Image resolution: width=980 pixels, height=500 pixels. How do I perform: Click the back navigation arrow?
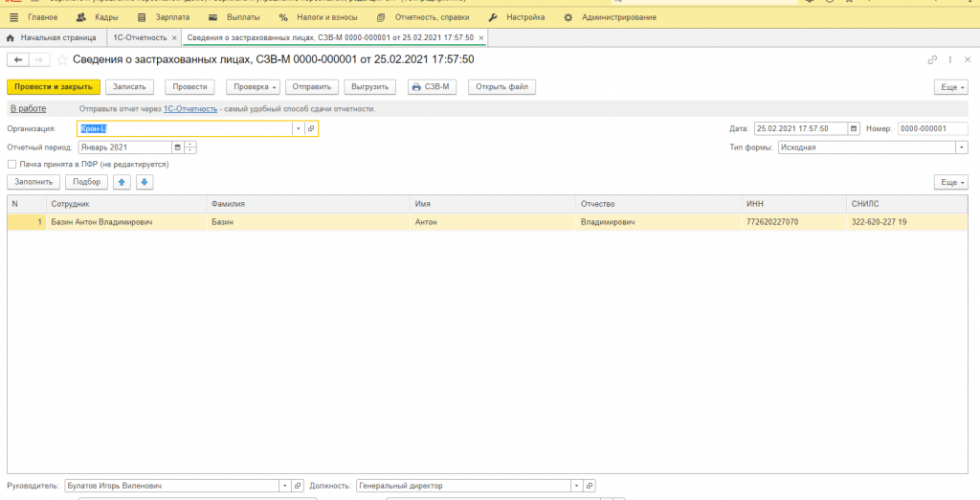18,59
